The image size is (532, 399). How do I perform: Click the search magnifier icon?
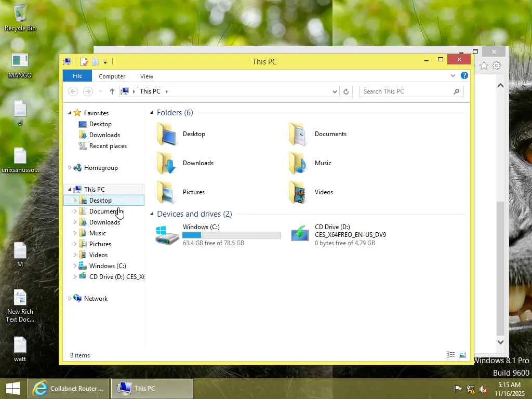pyautogui.click(x=457, y=91)
